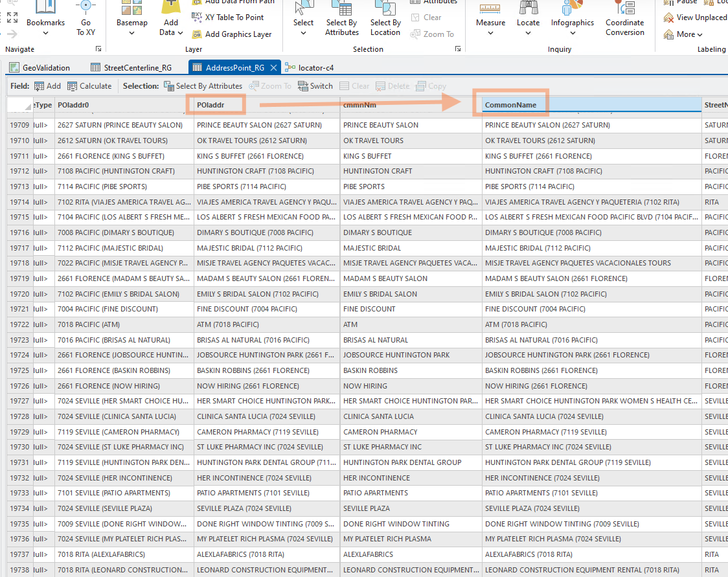
Task: Click the Calculate field button
Action: [89, 85]
